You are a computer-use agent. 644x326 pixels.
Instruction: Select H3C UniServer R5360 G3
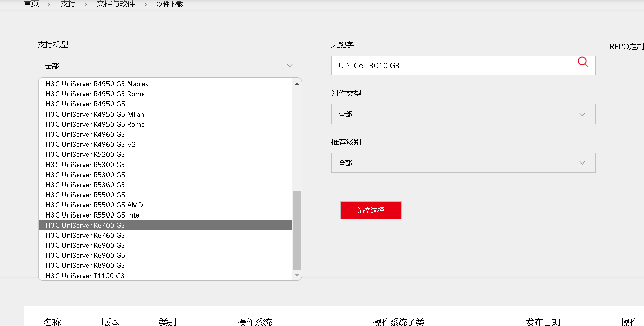click(x=165, y=185)
